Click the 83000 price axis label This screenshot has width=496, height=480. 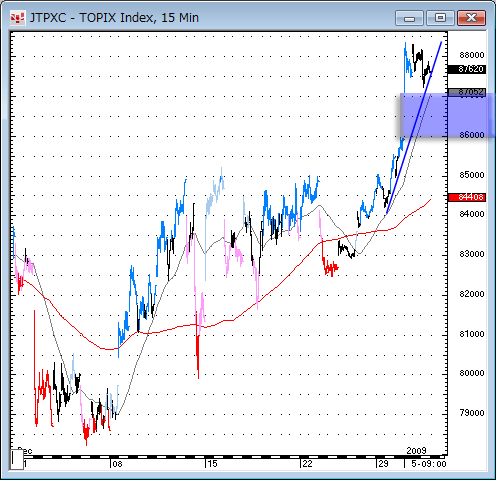tap(472, 254)
